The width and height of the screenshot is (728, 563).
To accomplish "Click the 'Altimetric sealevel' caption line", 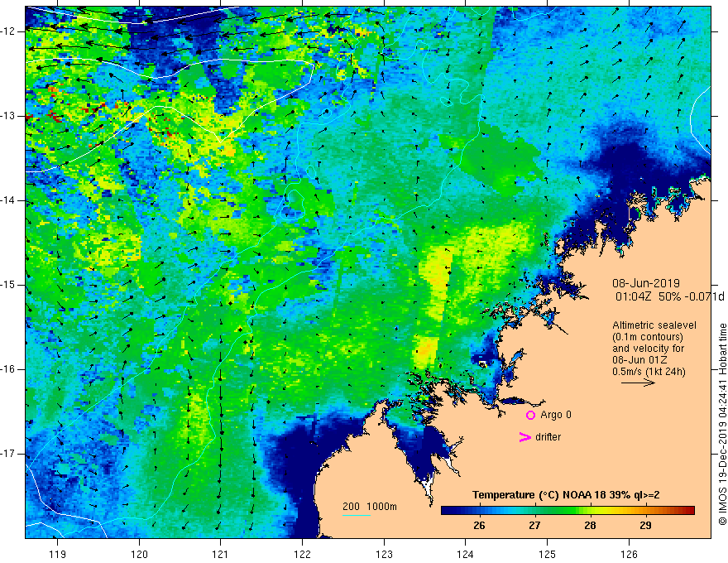I will (x=654, y=325).
